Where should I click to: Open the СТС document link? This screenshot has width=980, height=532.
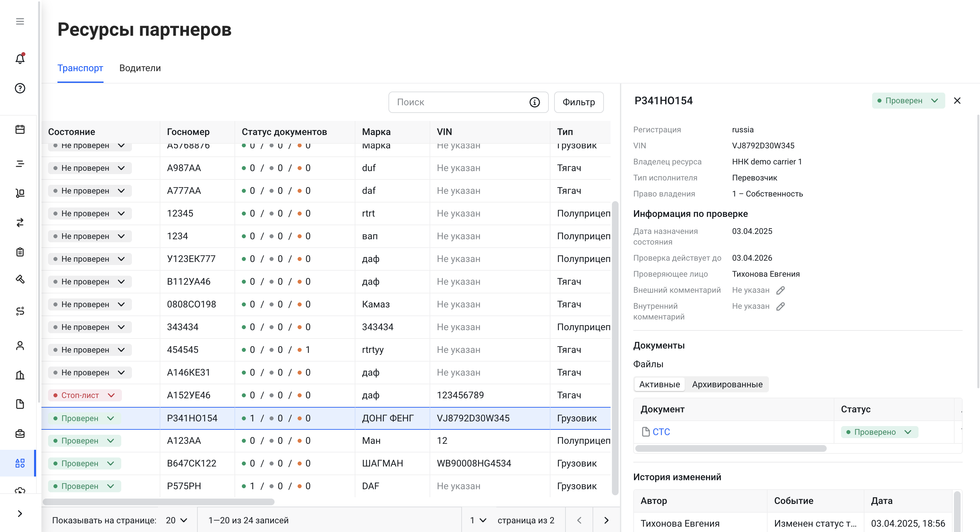tap(661, 432)
